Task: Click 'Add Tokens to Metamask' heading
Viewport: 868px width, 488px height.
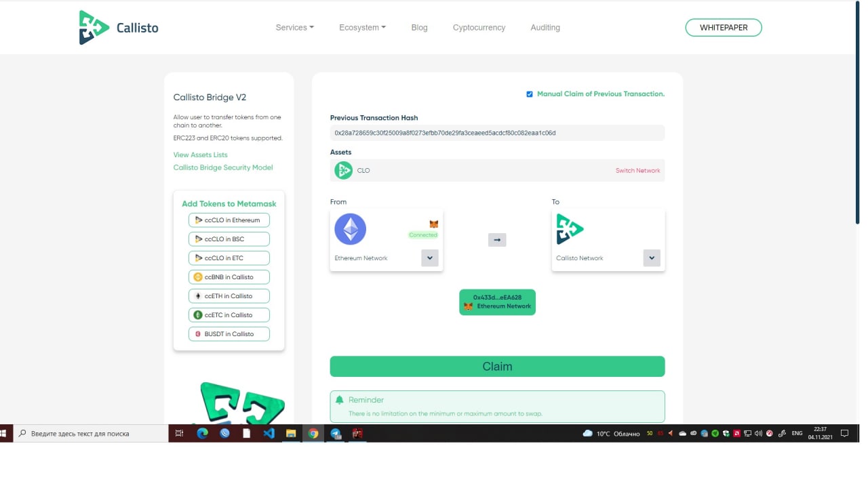Action: click(x=229, y=203)
